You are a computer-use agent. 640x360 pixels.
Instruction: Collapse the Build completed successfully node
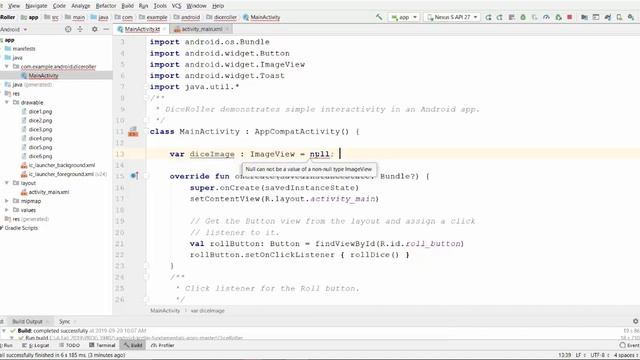(x=4, y=331)
